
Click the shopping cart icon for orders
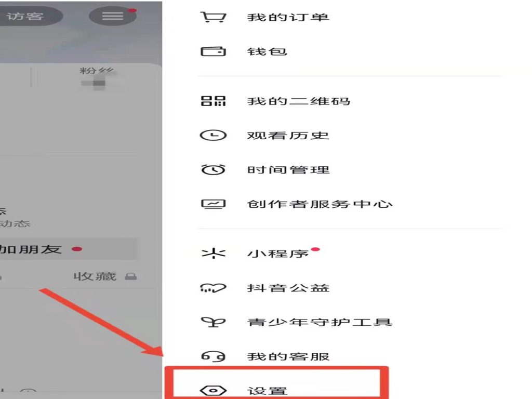tap(213, 17)
